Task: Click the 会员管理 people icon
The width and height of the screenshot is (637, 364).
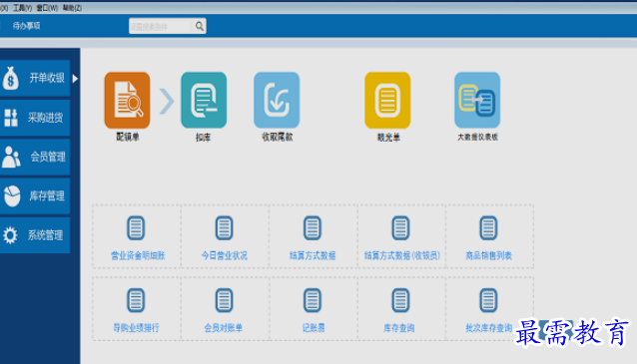Action: [x=11, y=157]
